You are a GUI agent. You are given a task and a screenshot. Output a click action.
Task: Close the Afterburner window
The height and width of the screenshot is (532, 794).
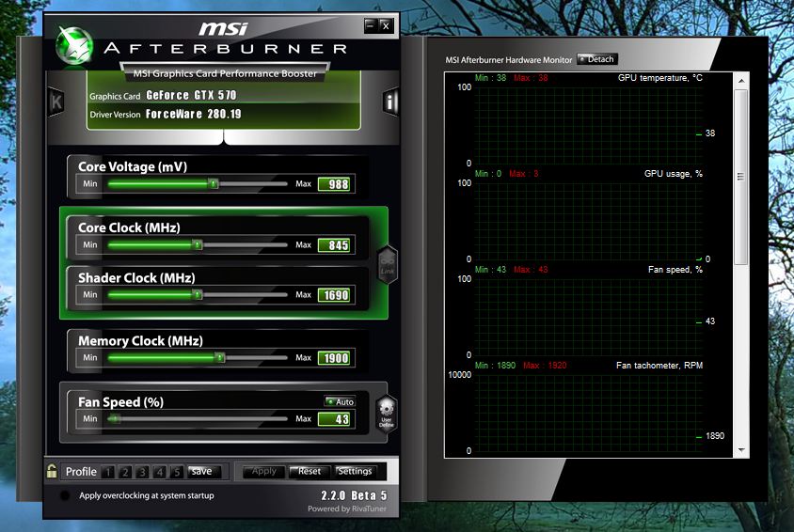pyautogui.click(x=386, y=25)
